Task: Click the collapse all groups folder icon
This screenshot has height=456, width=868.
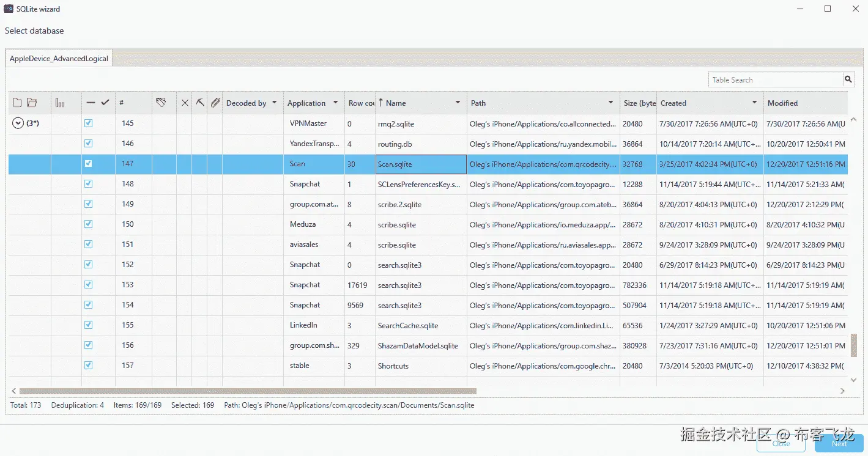Action: point(17,103)
